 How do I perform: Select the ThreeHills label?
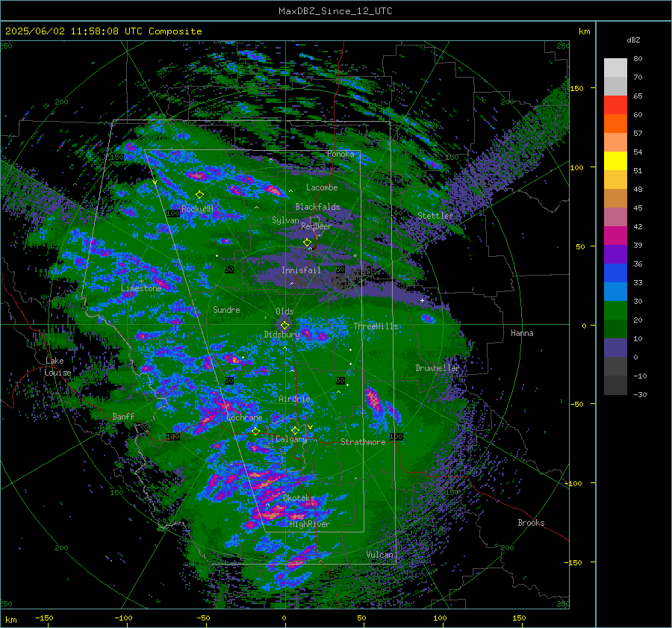click(376, 326)
